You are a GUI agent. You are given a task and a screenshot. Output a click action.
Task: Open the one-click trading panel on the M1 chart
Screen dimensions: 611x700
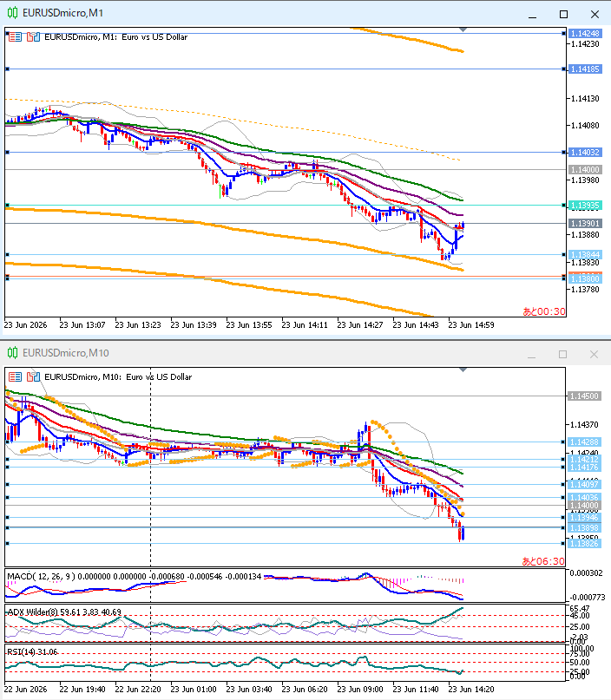click(15, 37)
